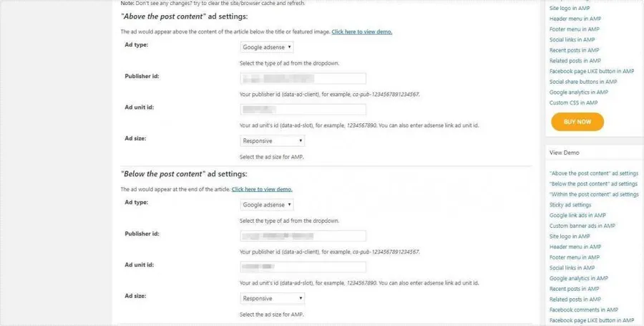
Task: Click 'Header menu in AMP' in top list
Action: 574,19
